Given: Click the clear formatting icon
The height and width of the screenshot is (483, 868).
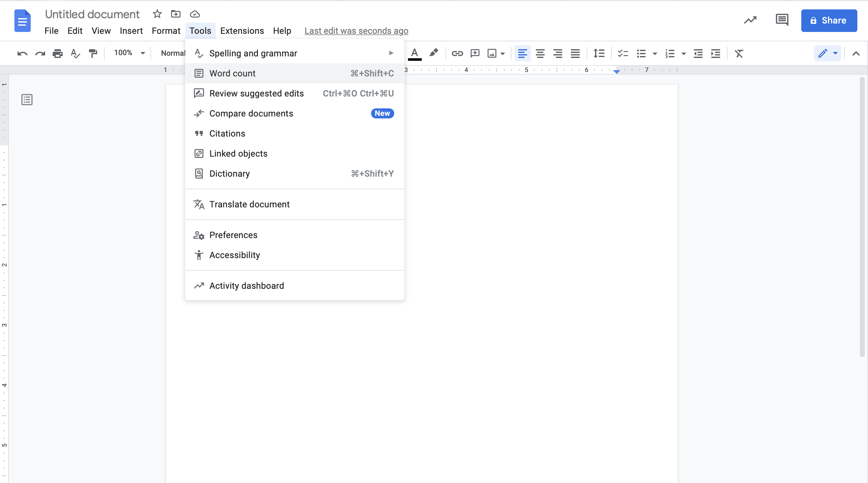Looking at the screenshot, I should click(739, 53).
